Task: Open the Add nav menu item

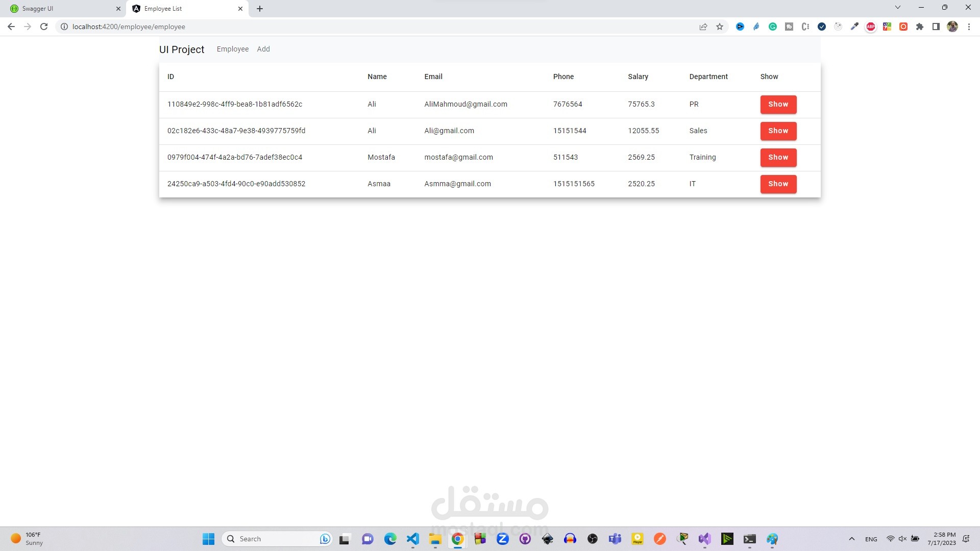Action: click(x=263, y=49)
